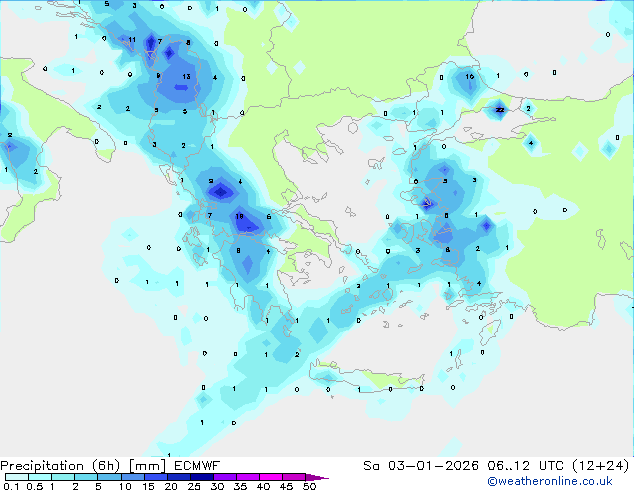Click the '22' precipitation value on map

pos(500,110)
